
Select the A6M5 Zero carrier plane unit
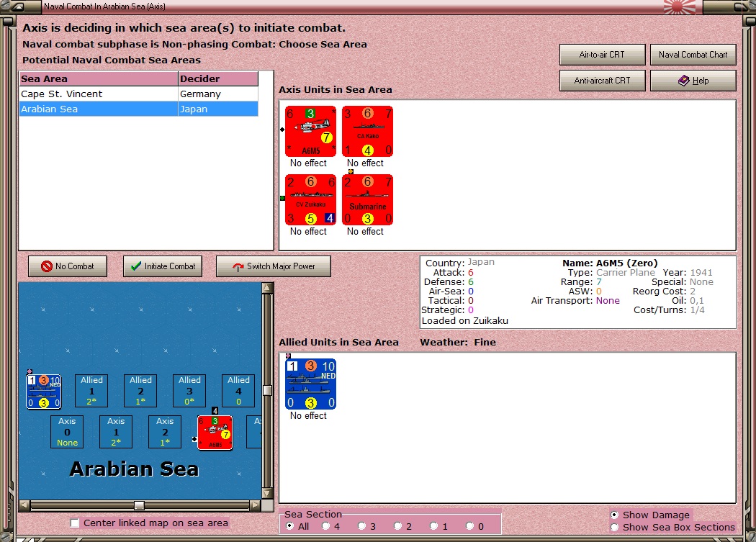point(310,132)
